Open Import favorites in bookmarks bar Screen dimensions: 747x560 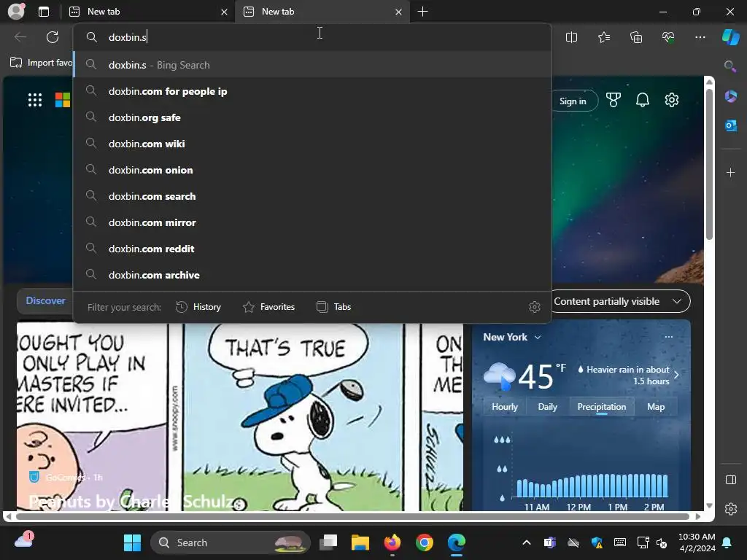[41, 63]
